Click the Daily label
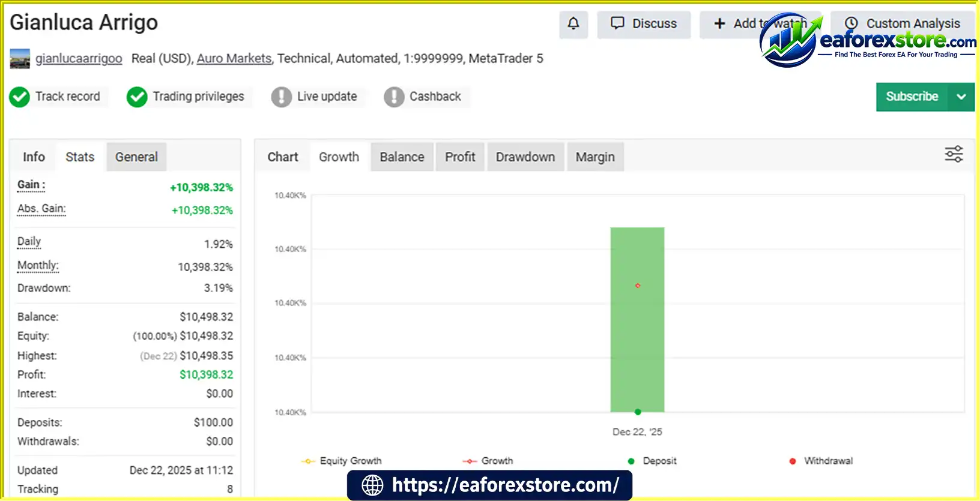980x501 pixels. (29, 242)
